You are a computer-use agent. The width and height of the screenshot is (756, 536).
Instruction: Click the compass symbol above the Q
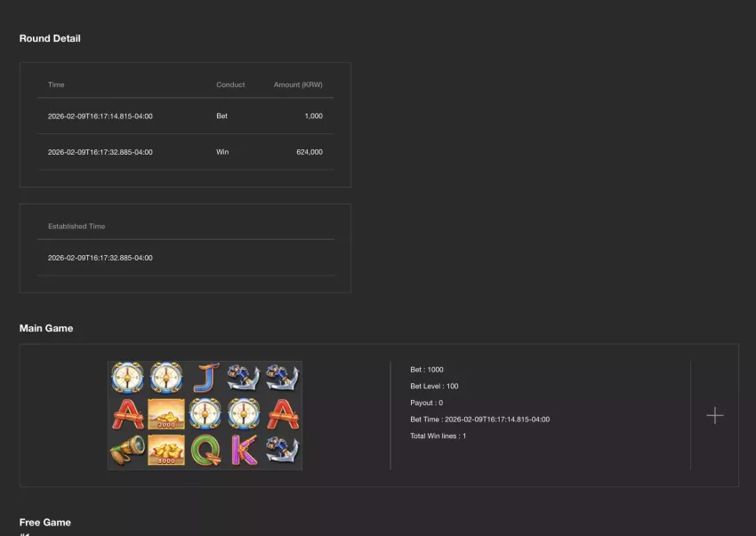click(205, 414)
